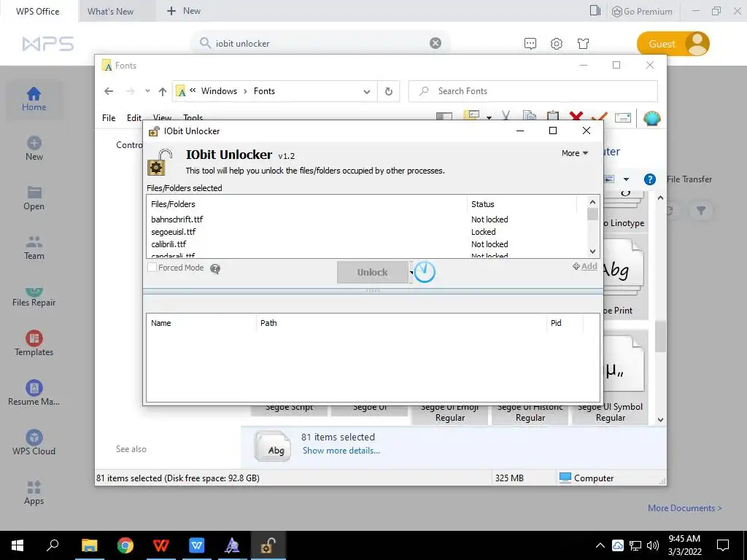Click the properties checkmark icon in Fonts toolbar
Viewport: 747px width, 560px height.
tap(600, 117)
